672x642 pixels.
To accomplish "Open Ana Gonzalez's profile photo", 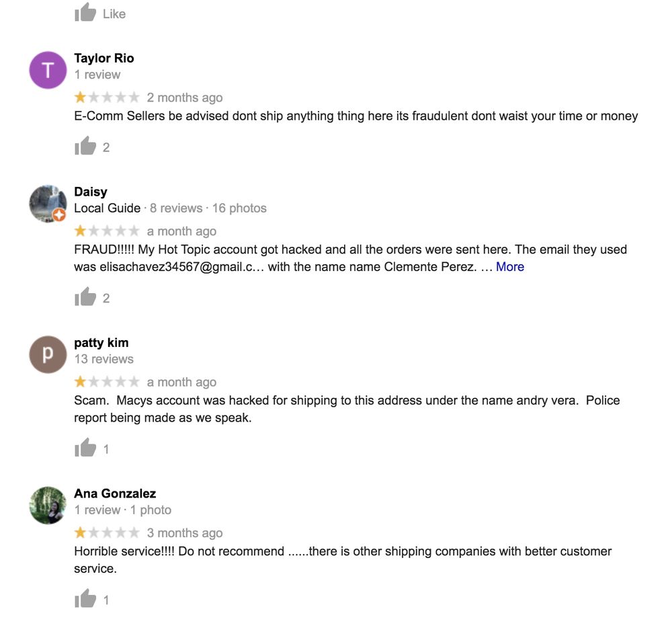I will pyautogui.click(x=48, y=505).
